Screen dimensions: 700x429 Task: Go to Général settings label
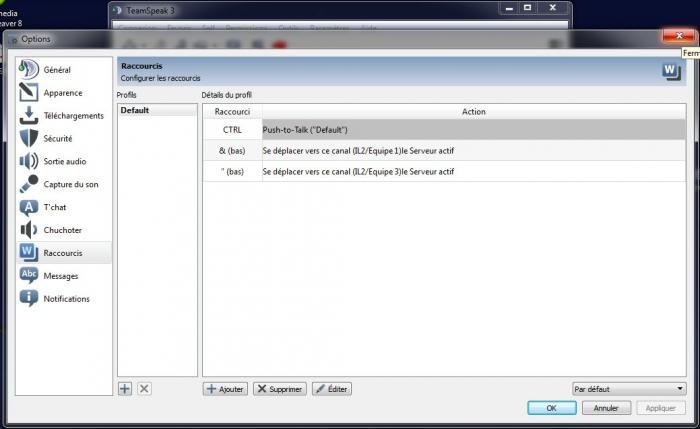click(x=57, y=70)
